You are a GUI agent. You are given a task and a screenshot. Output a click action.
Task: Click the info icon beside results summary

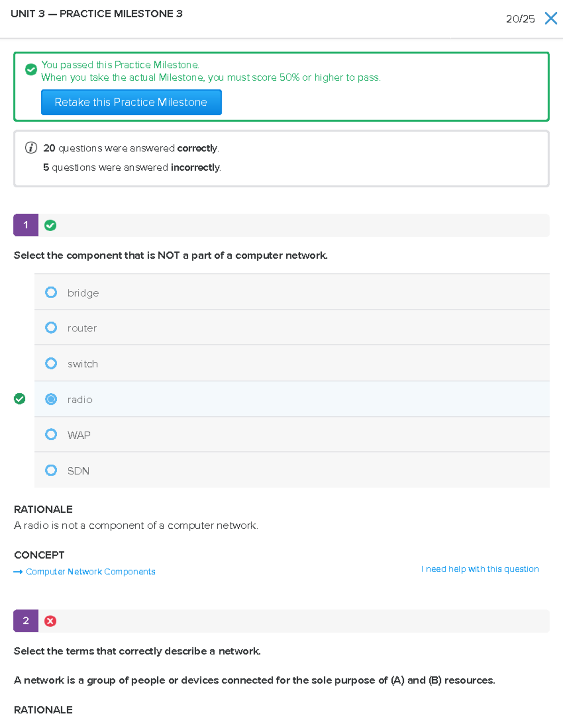tap(31, 148)
